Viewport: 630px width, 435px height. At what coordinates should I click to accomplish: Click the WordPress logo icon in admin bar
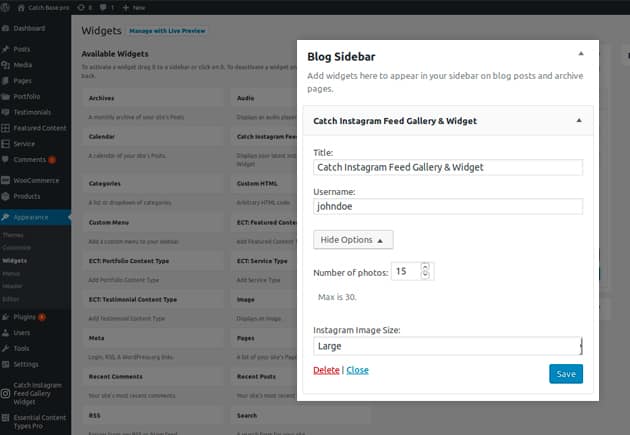coord(5,7)
